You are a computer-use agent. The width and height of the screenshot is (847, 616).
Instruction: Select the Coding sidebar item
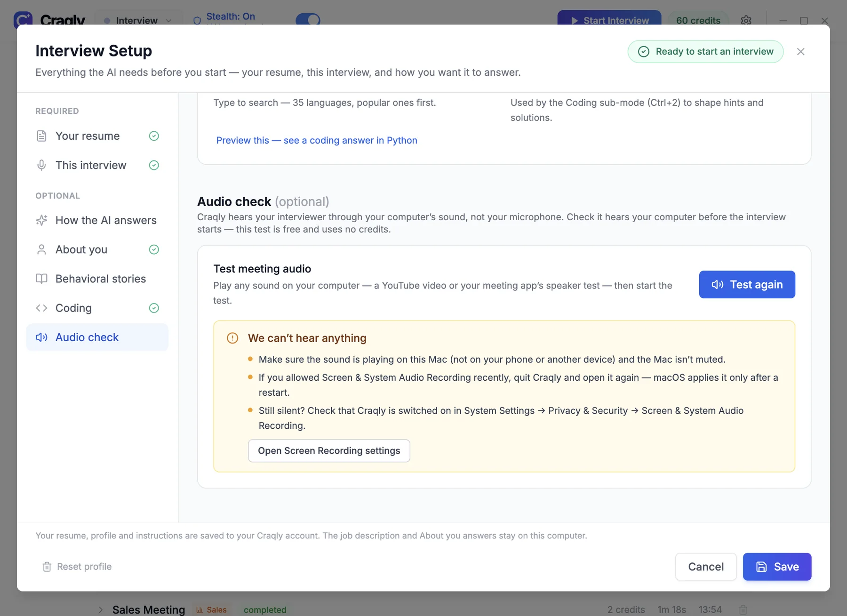point(97,308)
